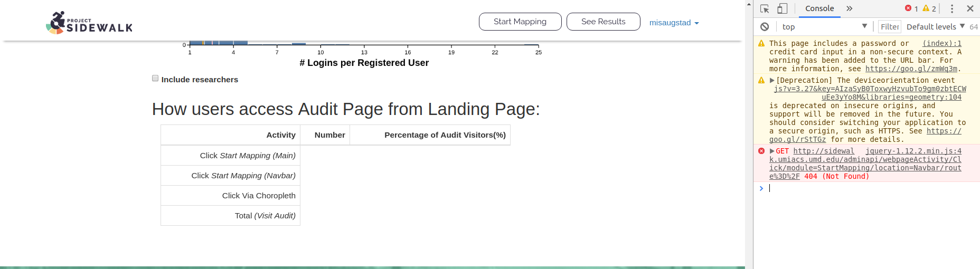This screenshot has width=980, height=269.
Task: Click the red error count icon
Action: click(908, 8)
